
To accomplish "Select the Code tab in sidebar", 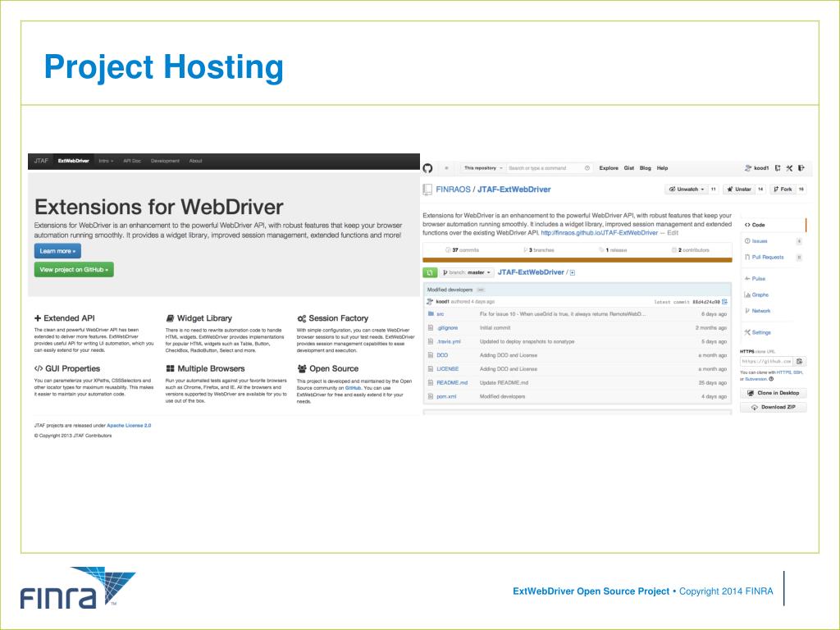I will [773, 225].
